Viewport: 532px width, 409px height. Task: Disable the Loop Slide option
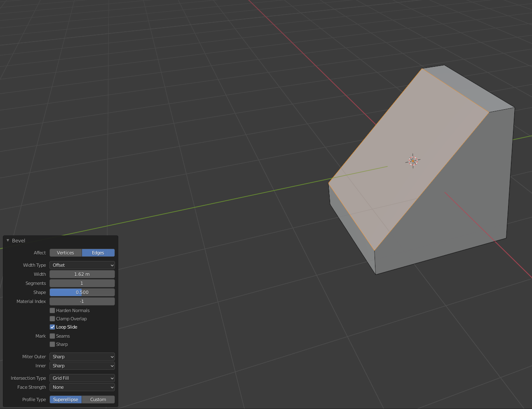coord(52,327)
